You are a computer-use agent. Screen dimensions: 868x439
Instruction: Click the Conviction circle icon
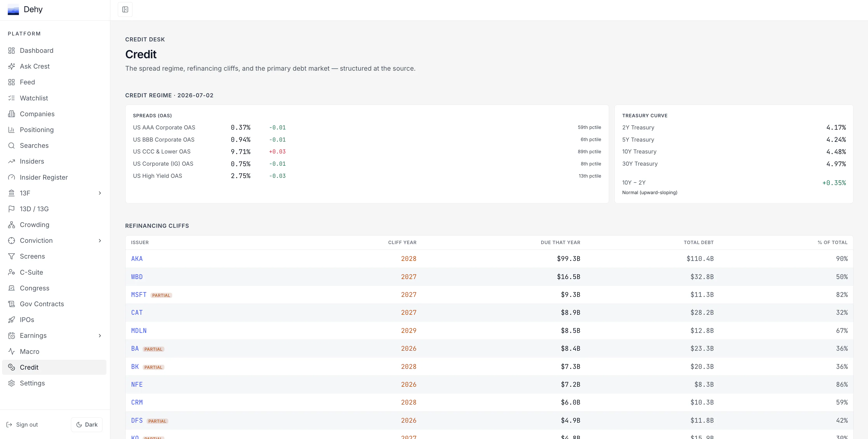tap(11, 240)
